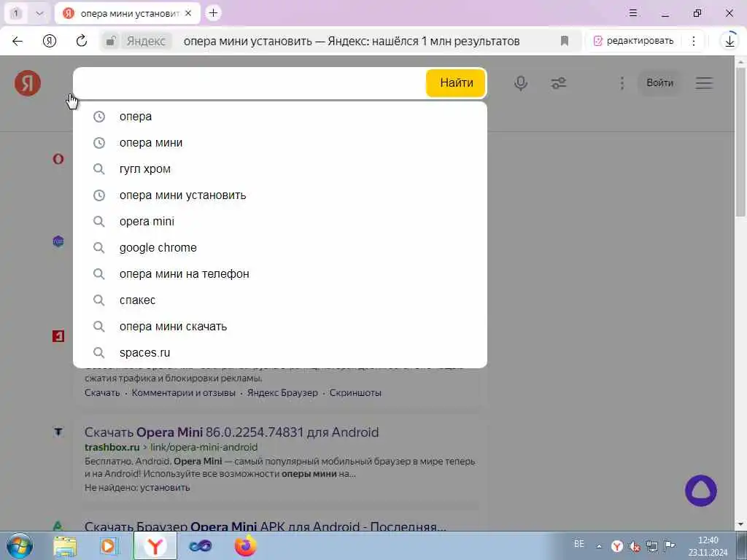Choose the 'опера мини установить' suggestion
The image size is (747, 560).
point(280,195)
